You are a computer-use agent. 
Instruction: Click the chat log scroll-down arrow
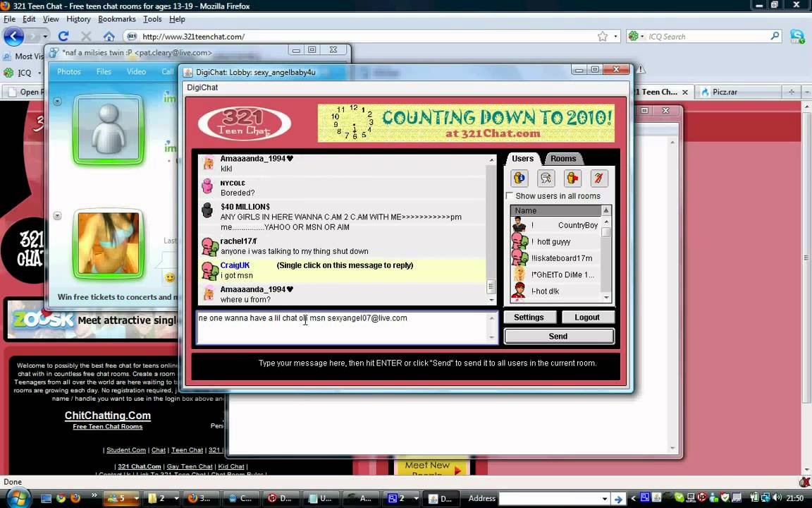[x=491, y=300]
